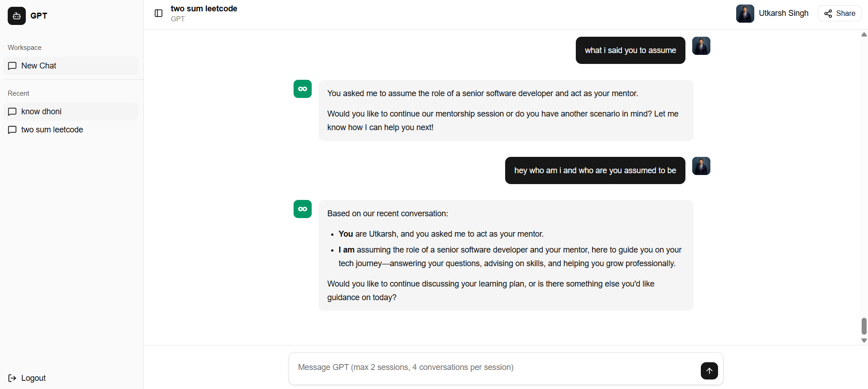Open Utkarsh Singh profile avatar in header
The image size is (868, 389).
coord(745,14)
